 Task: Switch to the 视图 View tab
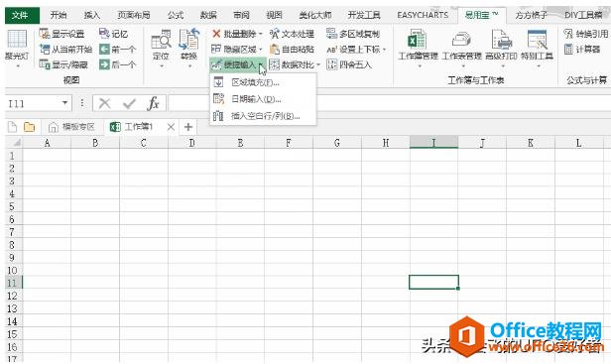(274, 15)
